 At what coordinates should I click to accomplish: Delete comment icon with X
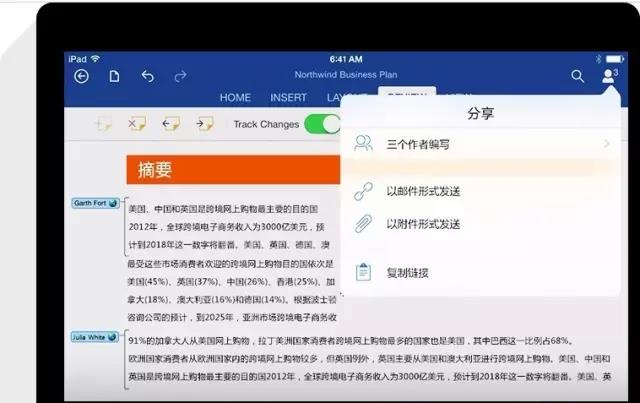pyautogui.click(x=137, y=124)
